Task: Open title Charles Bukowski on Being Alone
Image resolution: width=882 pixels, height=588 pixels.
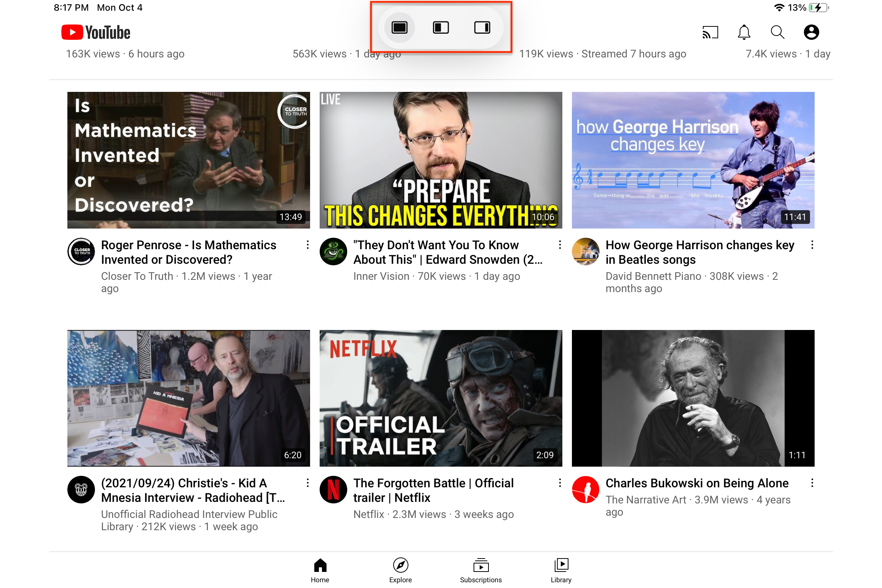Action: click(x=697, y=483)
